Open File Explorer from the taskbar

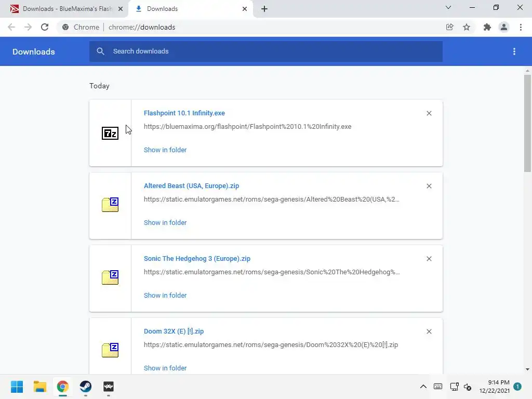pos(39,387)
